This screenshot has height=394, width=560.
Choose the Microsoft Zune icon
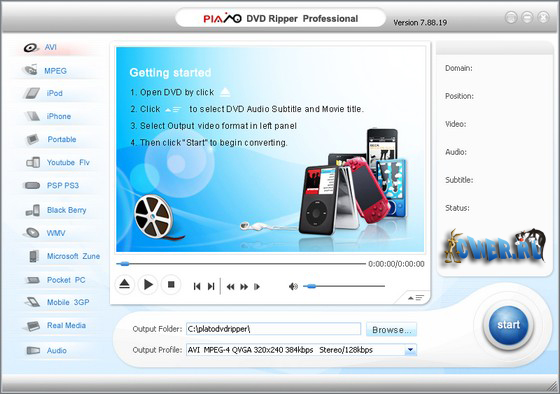click(x=34, y=256)
